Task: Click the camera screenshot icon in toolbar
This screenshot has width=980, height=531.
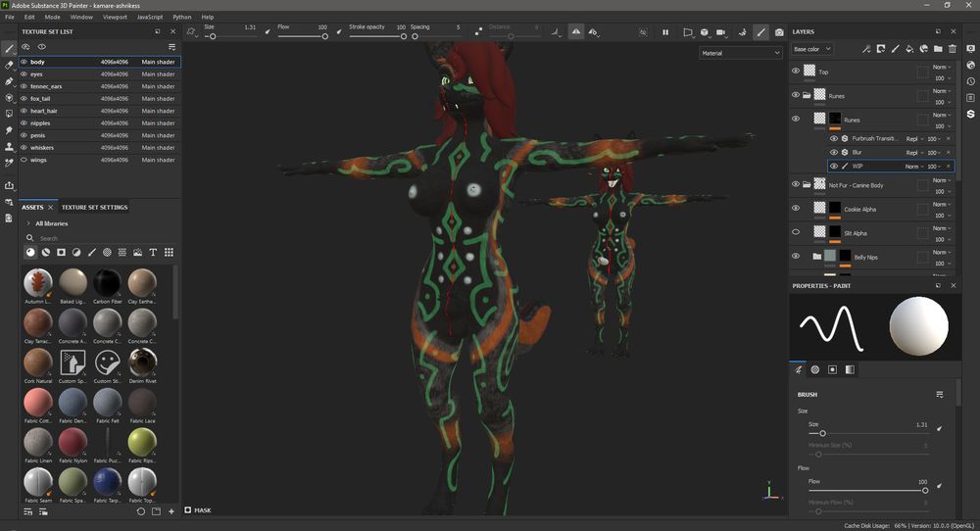Action: pyautogui.click(x=778, y=32)
